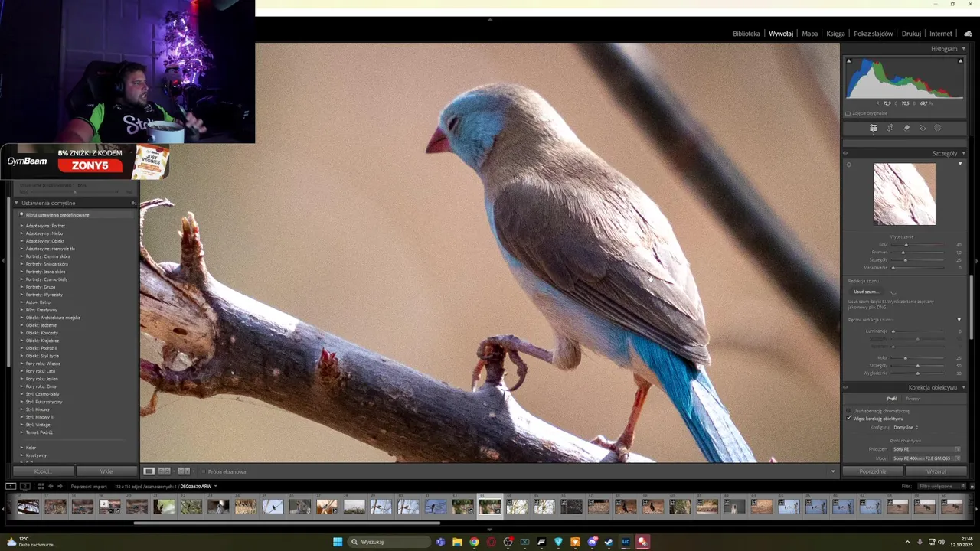Image resolution: width=980 pixels, height=551 pixels.
Task: Click the filmstrip horizontal scrollbar
Action: point(286,523)
